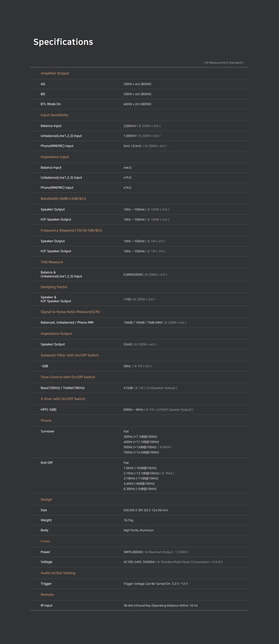Viewport: 279px width, 644px height.
Task: Click the Measurement Standard note
Action: pos(223,63)
